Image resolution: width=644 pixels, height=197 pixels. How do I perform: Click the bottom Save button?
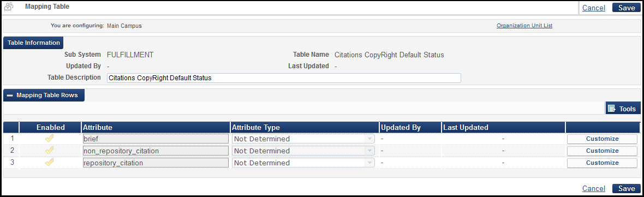[x=627, y=188]
